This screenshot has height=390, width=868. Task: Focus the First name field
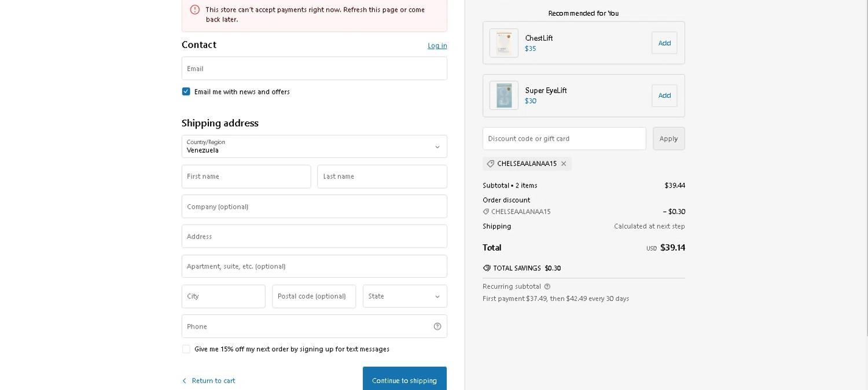point(246,176)
